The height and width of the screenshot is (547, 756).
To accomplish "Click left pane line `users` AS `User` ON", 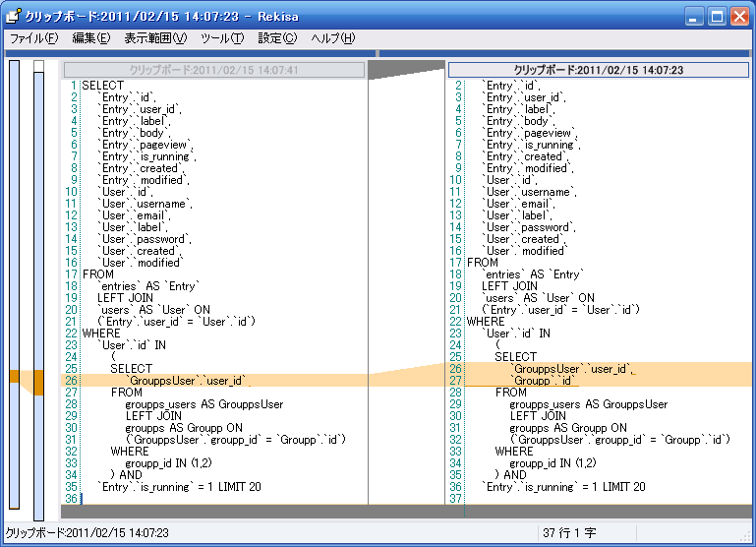I will pos(153,310).
